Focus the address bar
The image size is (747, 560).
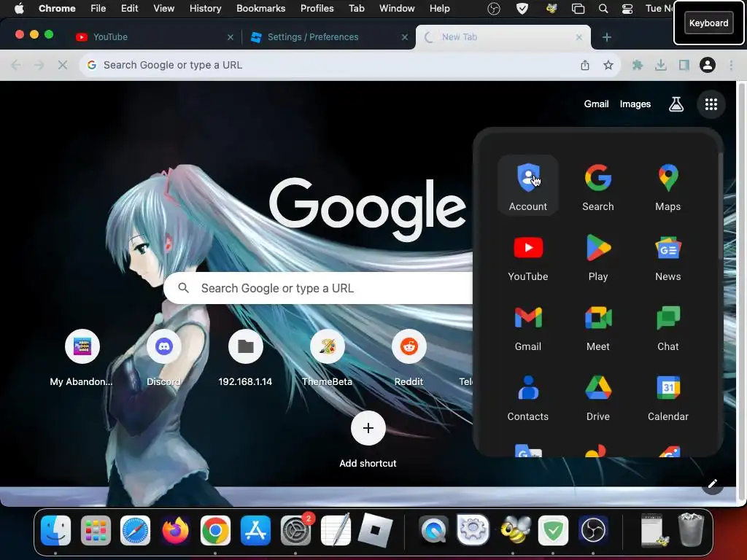[333, 65]
